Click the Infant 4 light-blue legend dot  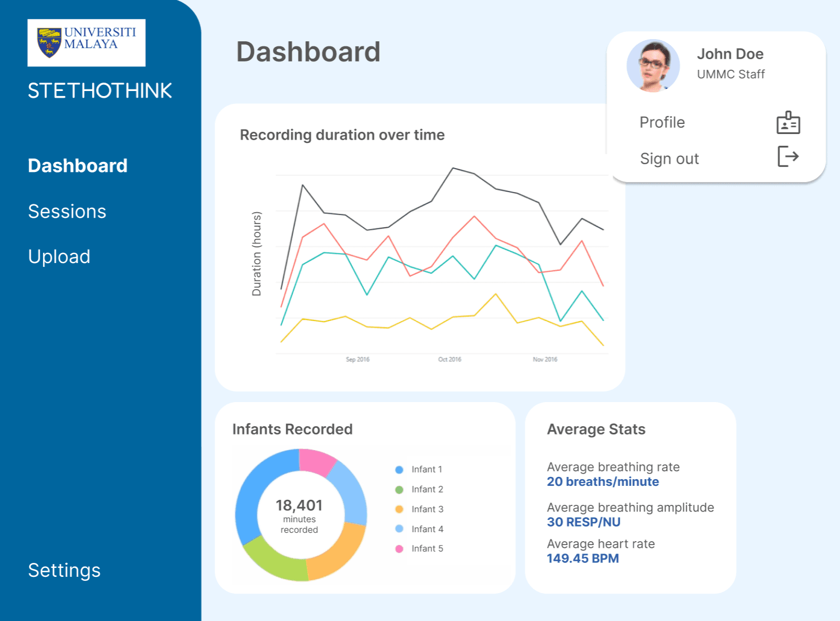click(x=399, y=529)
